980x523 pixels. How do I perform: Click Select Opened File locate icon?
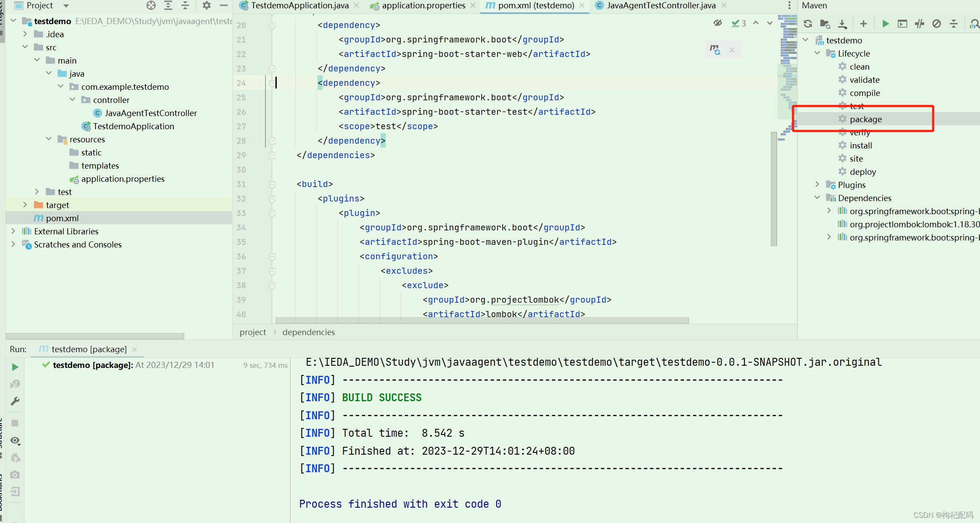pyautogui.click(x=151, y=6)
